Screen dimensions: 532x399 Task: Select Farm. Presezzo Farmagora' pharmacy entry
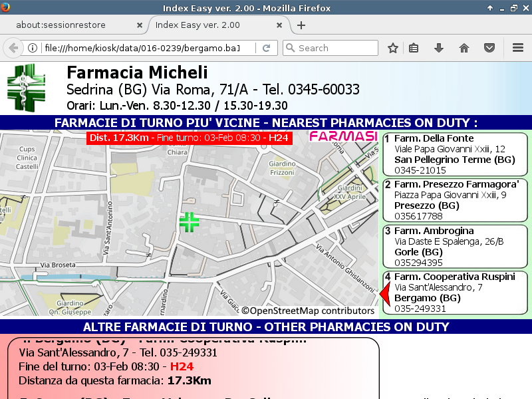(455, 200)
